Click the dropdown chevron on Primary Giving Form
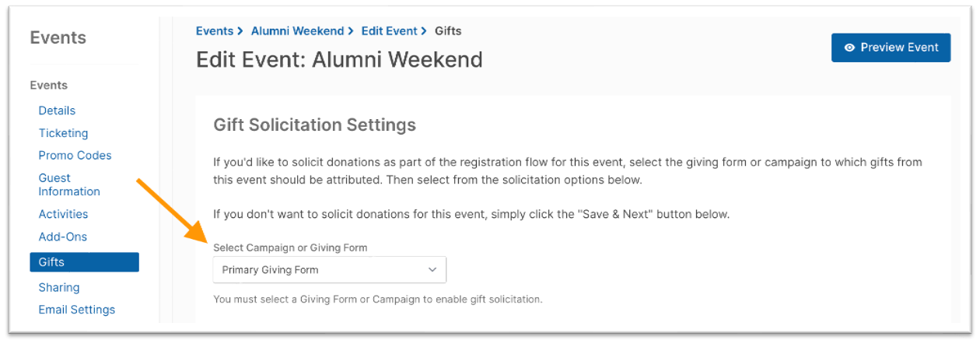The width and height of the screenshot is (980, 344). click(x=433, y=269)
